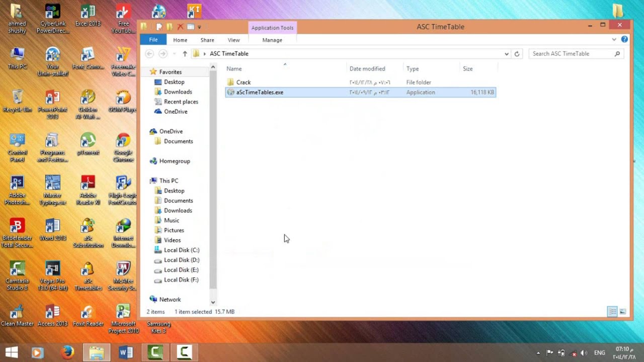
Task: Select the Application Tools contextual tab
Action: click(x=272, y=28)
